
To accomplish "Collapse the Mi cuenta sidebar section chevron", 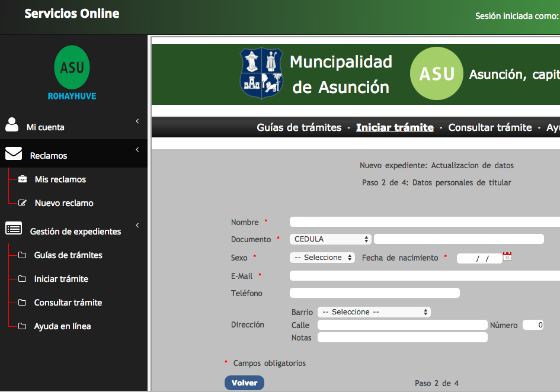I will click(137, 121).
